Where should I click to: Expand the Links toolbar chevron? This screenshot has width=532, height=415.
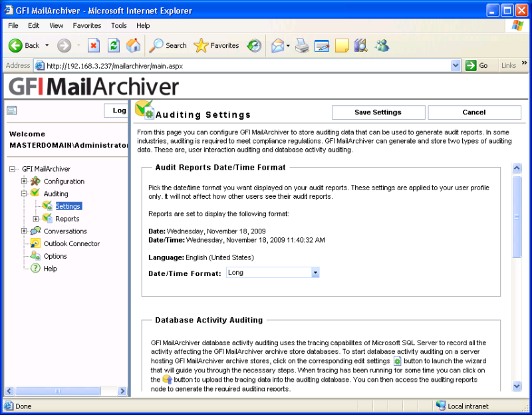[x=524, y=63]
